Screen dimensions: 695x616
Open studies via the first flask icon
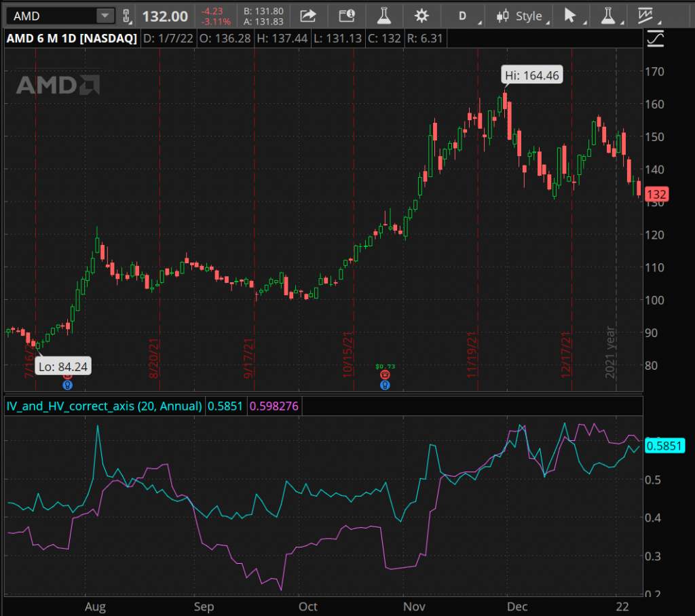tap(384, 16)
